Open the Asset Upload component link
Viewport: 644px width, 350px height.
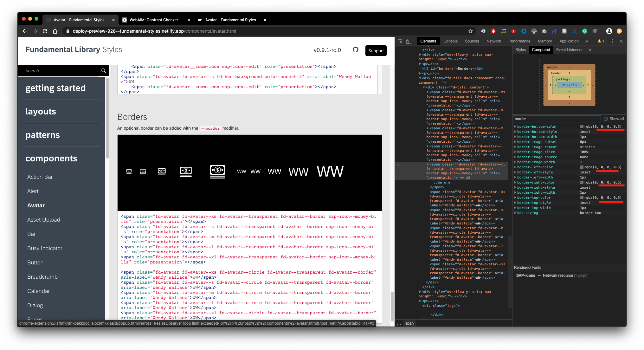(x=44, y=220)
